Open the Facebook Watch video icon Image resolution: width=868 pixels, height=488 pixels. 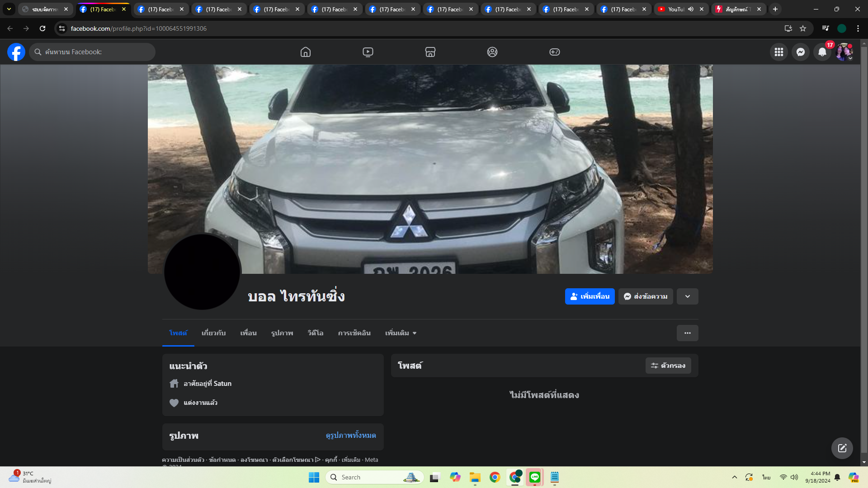coord(368,52)
